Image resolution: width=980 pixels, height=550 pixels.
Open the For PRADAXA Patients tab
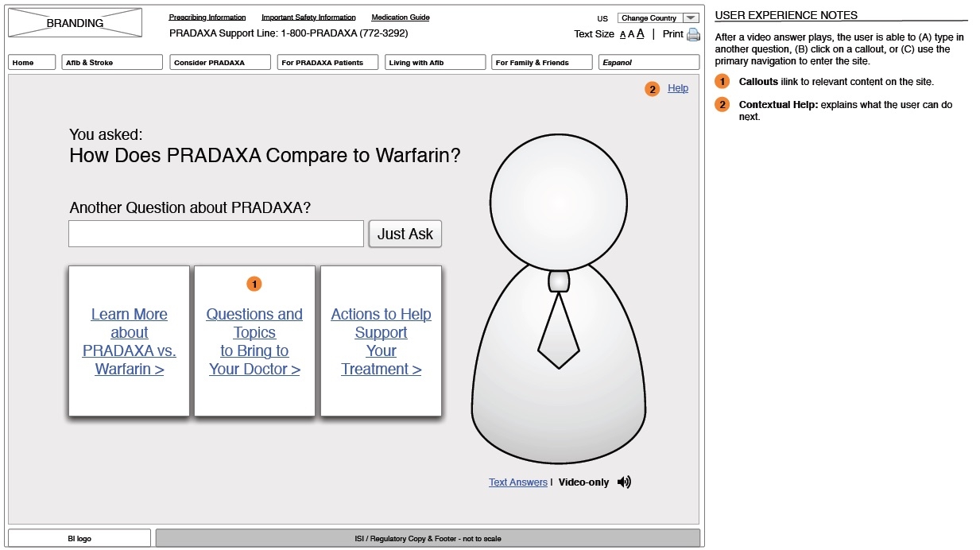point(327,63)
